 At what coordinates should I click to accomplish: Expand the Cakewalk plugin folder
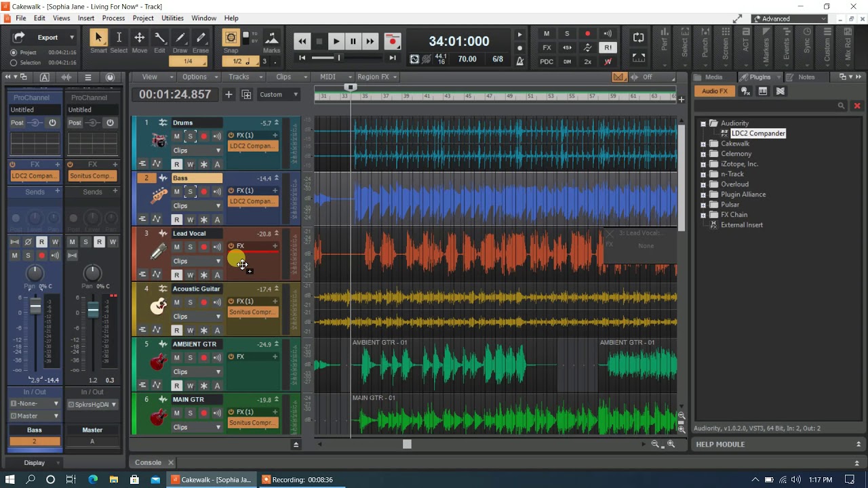703,144
